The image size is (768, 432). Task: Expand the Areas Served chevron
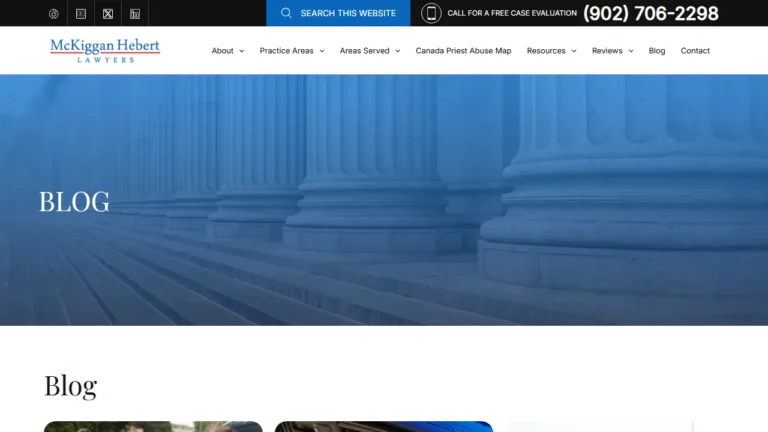pos(398,51)
